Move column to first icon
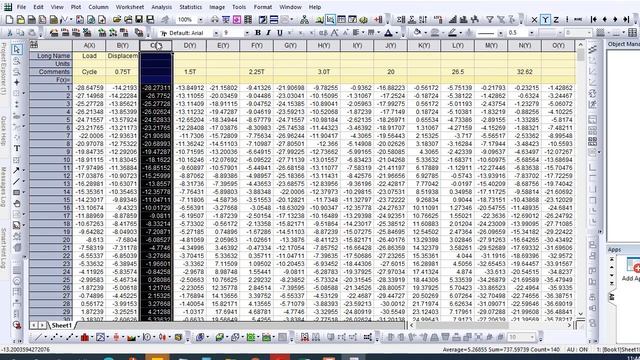 point(594,20)
